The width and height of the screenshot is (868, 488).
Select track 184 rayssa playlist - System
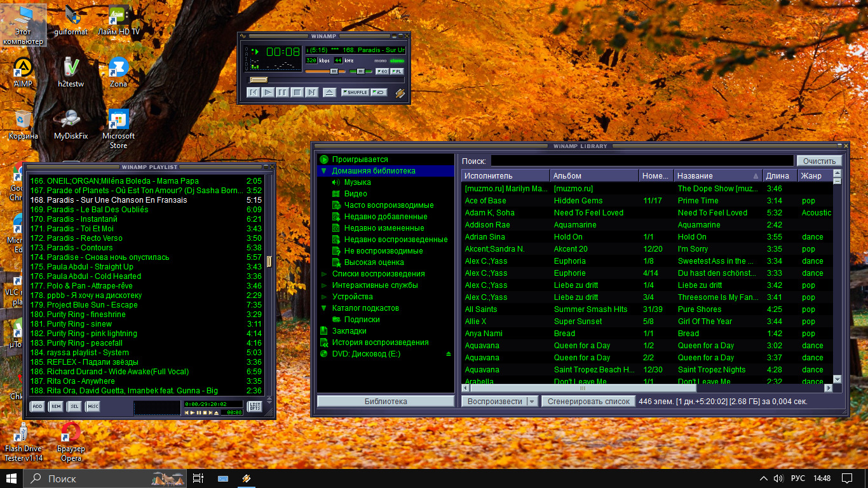(146, 353)
